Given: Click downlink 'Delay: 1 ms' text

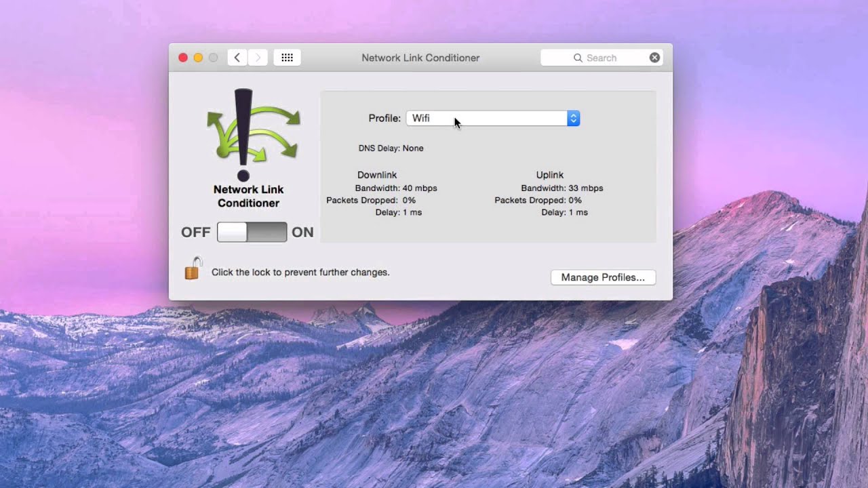Looking at the screenshot, I should (x=399, y=212).
